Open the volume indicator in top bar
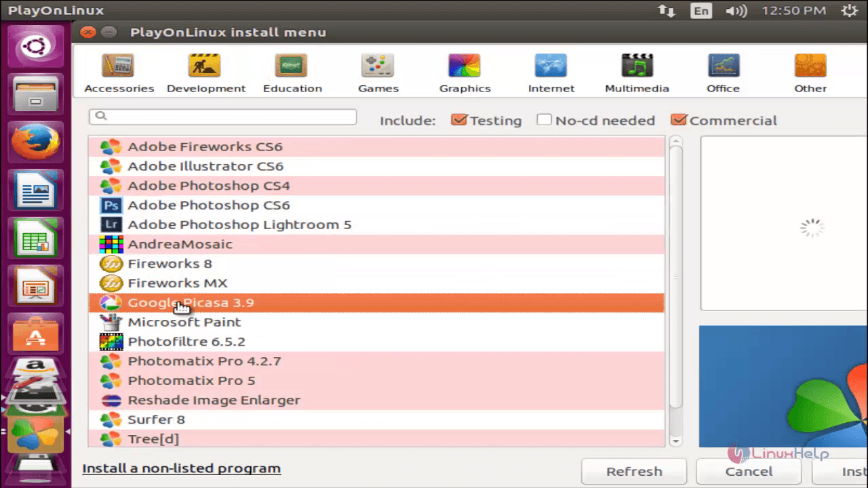 [736, 11]
